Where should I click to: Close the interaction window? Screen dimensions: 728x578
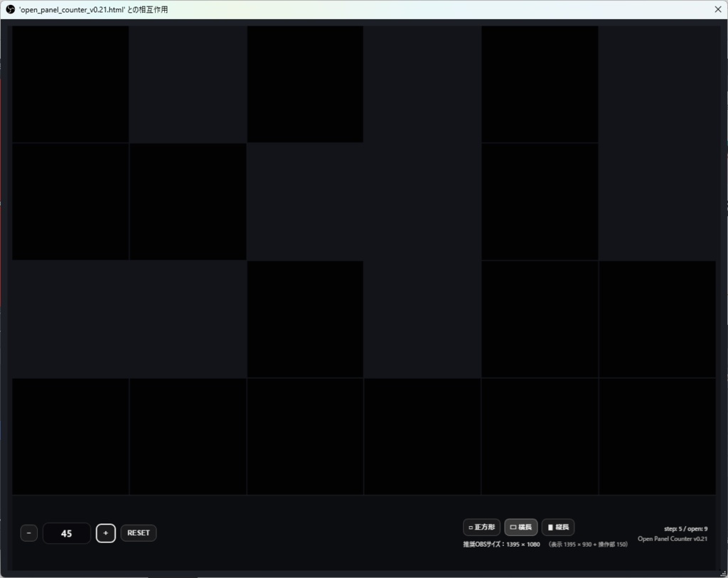[718, 9]
